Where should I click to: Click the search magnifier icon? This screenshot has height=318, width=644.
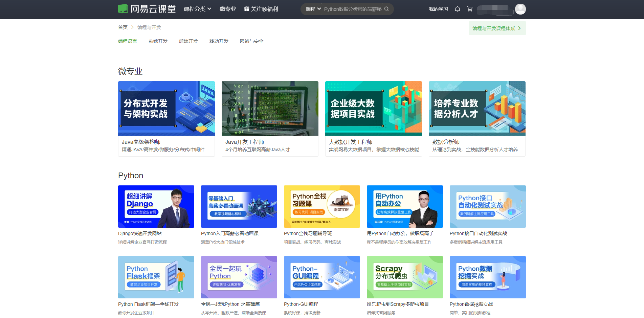point(386,9)
